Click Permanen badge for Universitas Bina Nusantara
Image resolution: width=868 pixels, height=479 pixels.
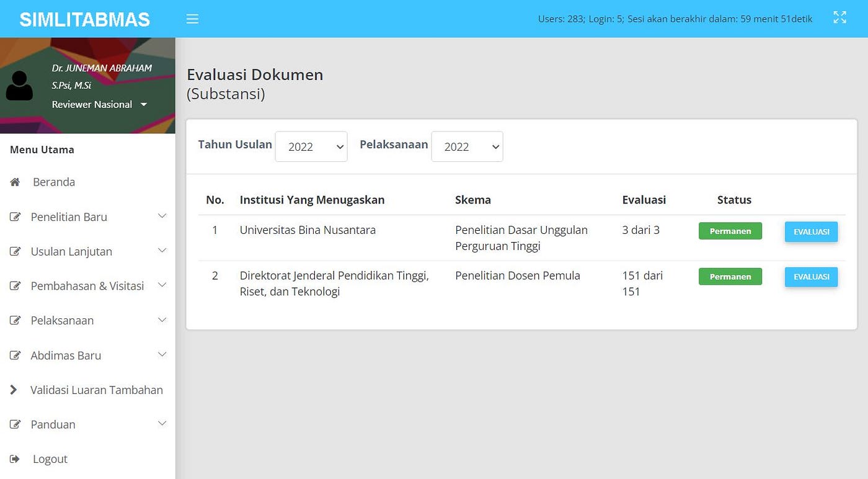click(x=730, y=231)
